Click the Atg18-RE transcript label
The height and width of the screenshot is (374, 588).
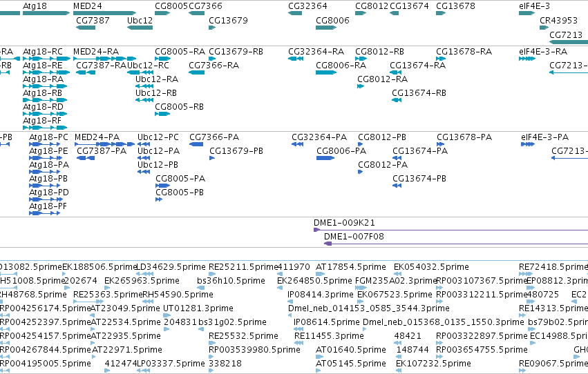43,66
